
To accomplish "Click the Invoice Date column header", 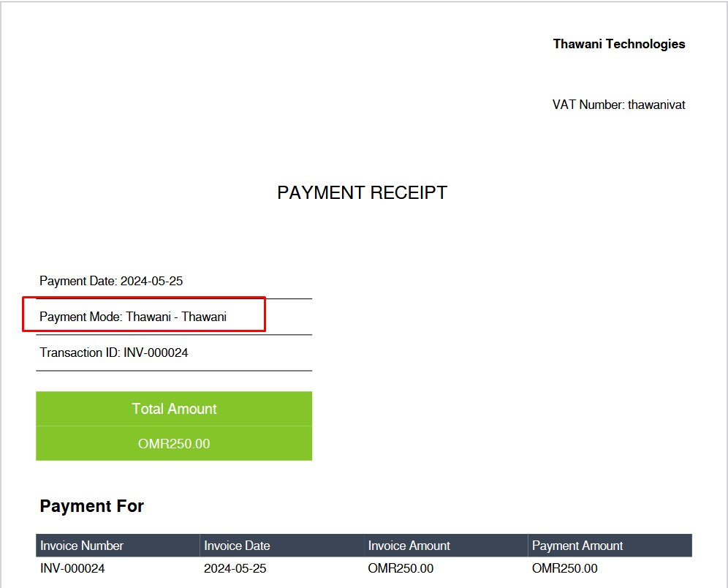I will 237,546.
